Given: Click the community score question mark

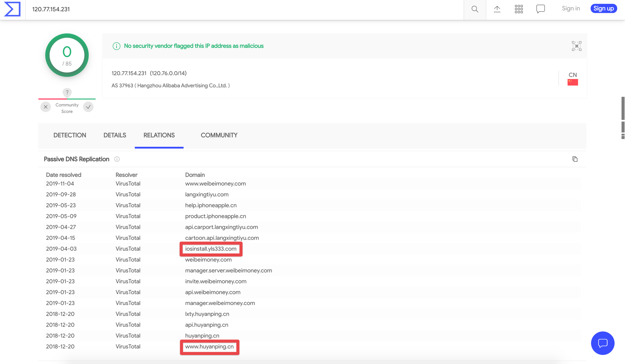Looking at the screenshot, I should tap(67, 92).
